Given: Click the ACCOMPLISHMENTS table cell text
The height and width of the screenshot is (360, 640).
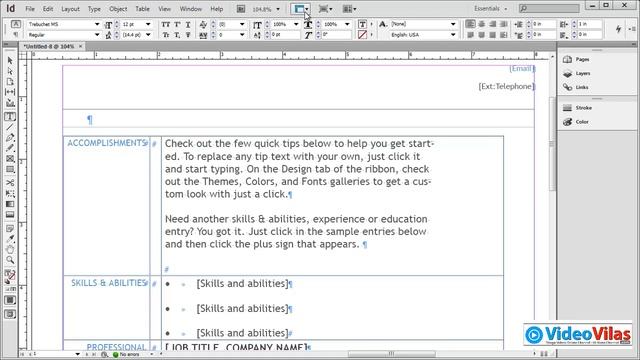Looking at the screenshot, I should point(107,143).
